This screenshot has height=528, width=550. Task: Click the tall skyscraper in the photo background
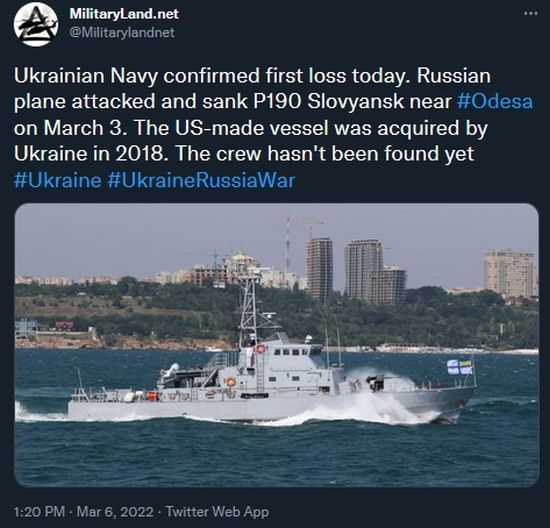[x=320, y=268]
